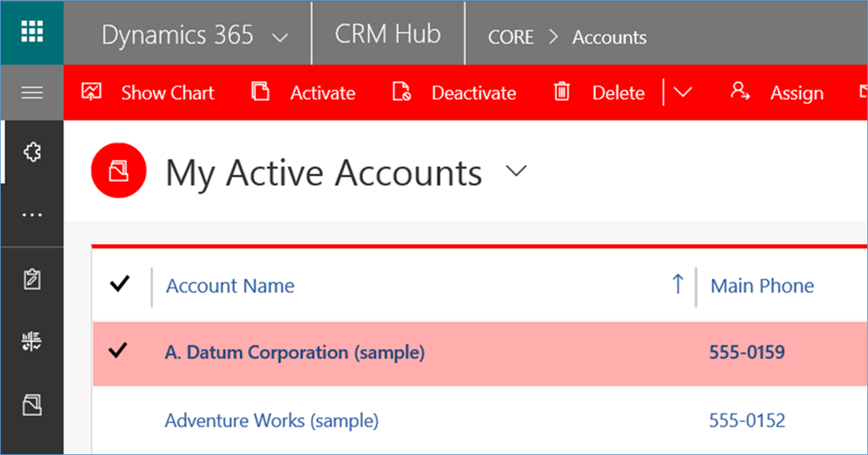The image size is (868, 455).
Task: Click the Show Chart command label
Action: [168, 93]
